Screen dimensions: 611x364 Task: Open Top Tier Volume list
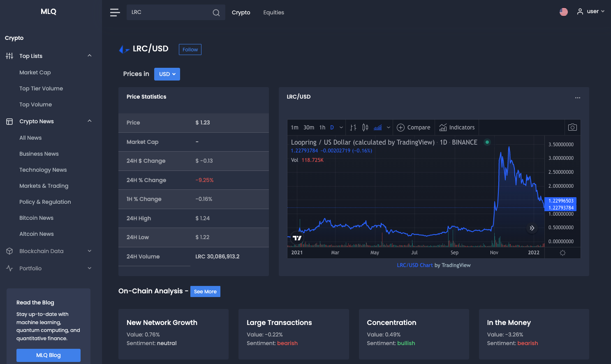(x=41, y=88)
